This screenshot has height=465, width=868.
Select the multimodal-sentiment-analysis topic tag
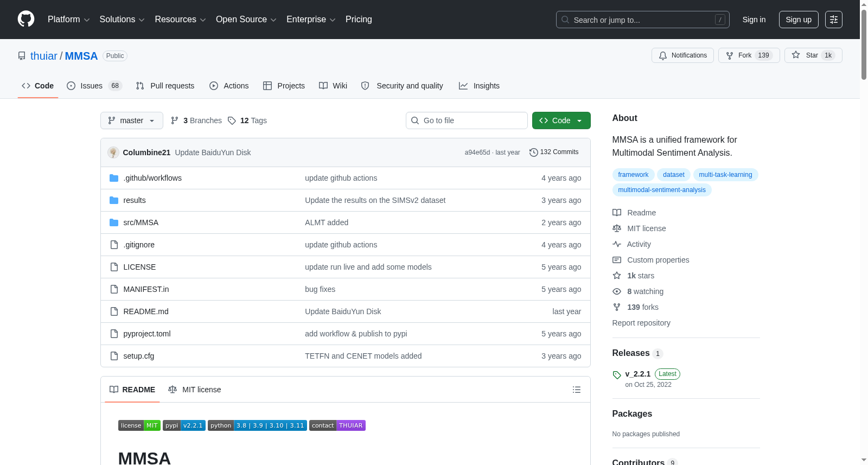pos(662,190)
